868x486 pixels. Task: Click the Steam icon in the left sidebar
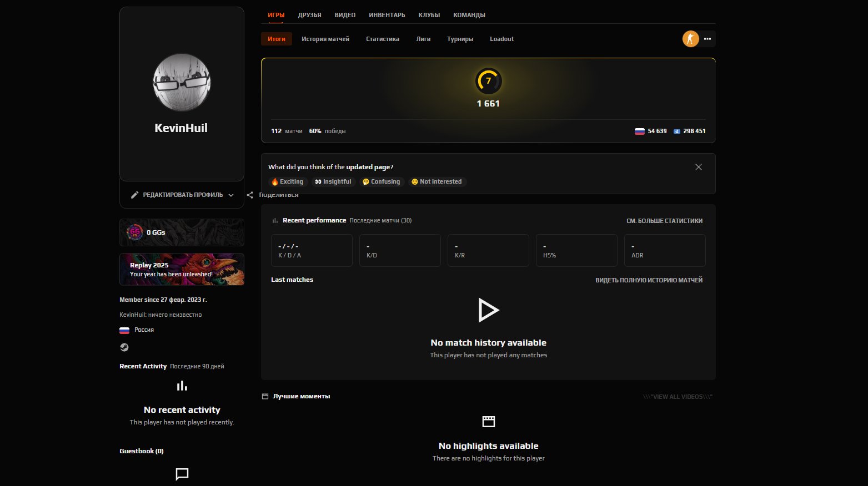tap(124, 347)
